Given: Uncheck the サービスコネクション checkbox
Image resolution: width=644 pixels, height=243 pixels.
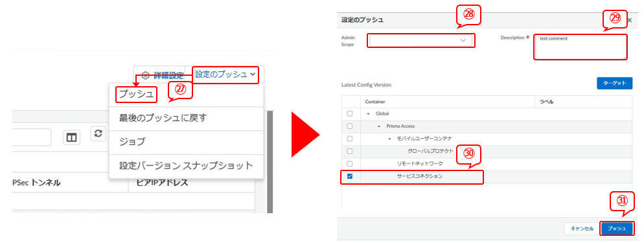Looking at the screenshot, I should pyautogui.click(x=350, y=176).
